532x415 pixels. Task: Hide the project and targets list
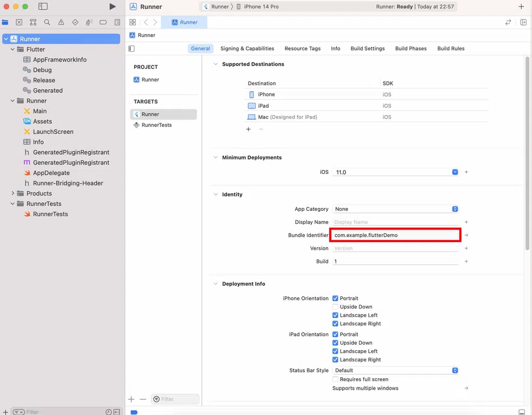(x=131, y=49)
